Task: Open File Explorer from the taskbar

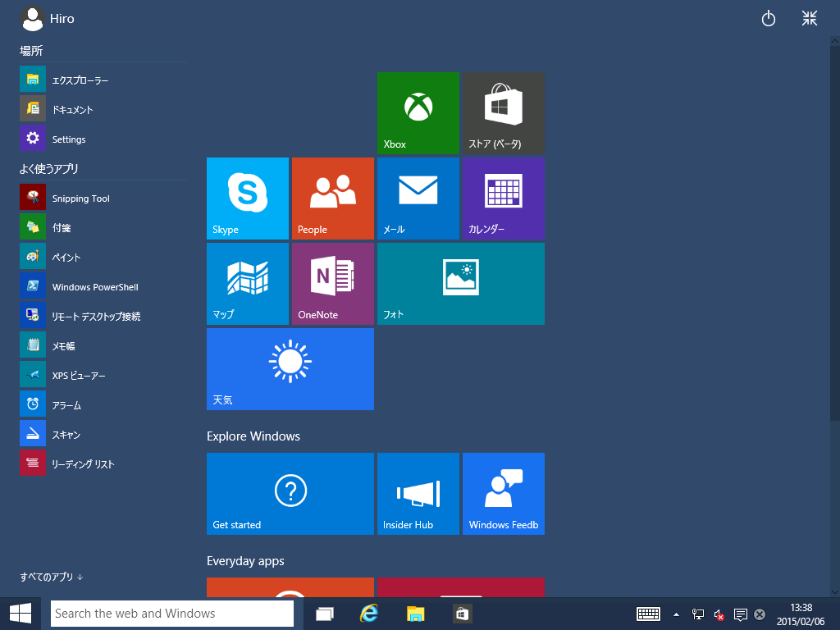Action: 415,614
